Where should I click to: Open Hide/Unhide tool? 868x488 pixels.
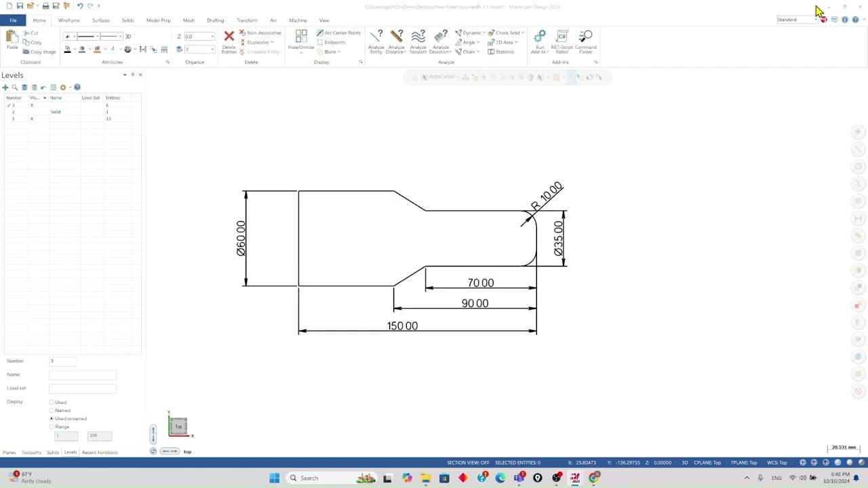click(x=301, y=41)
